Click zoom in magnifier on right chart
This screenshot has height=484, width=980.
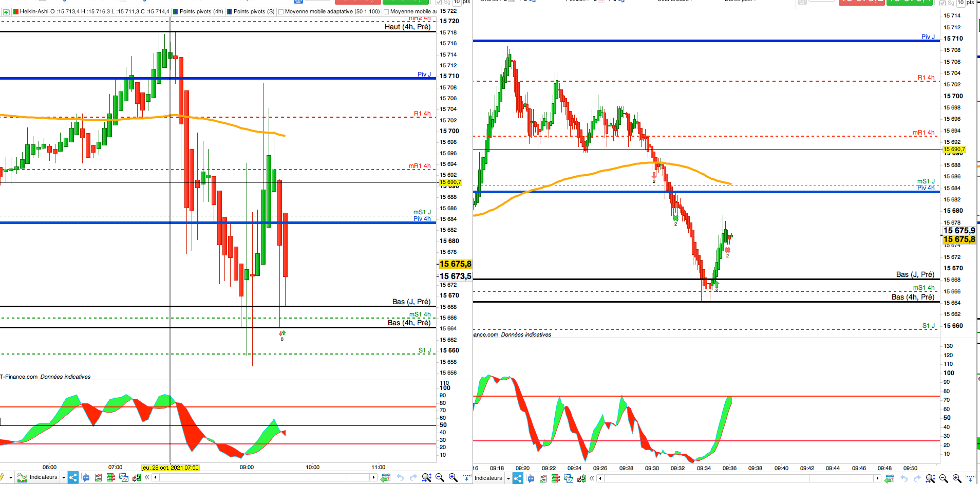957,478
